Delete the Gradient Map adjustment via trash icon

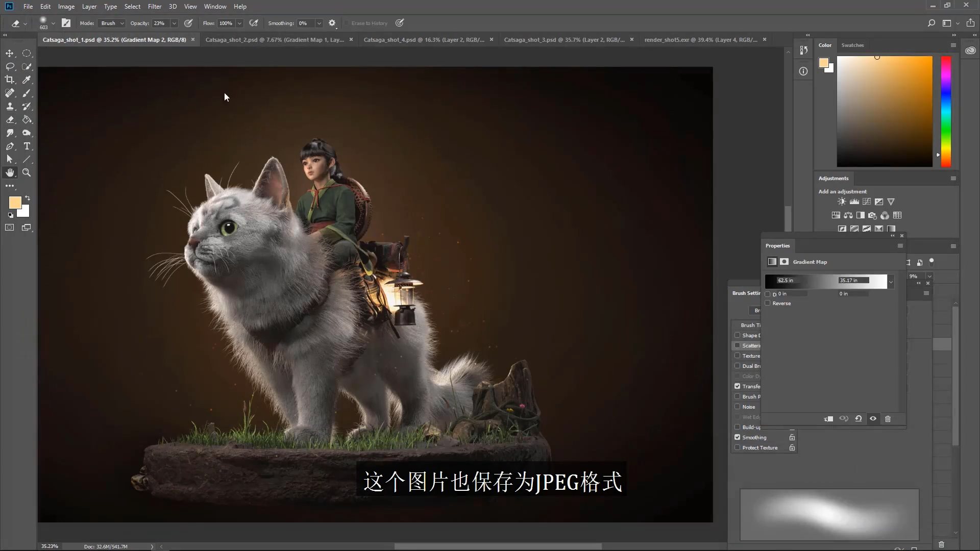888,419
